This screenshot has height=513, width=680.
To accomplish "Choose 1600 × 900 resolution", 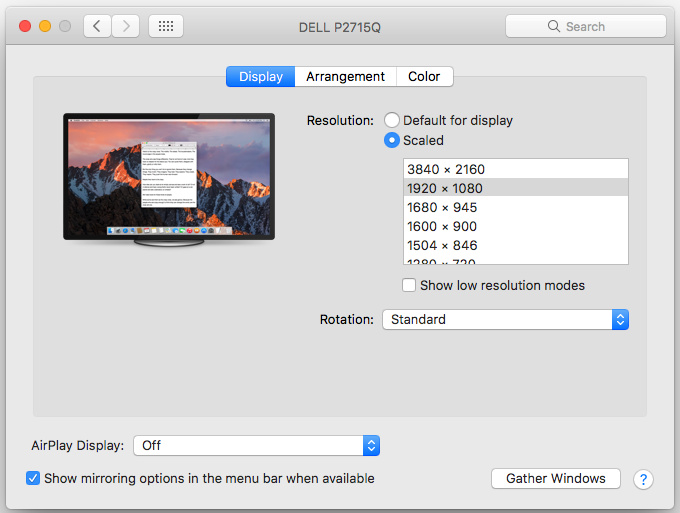I will (516, 226).
